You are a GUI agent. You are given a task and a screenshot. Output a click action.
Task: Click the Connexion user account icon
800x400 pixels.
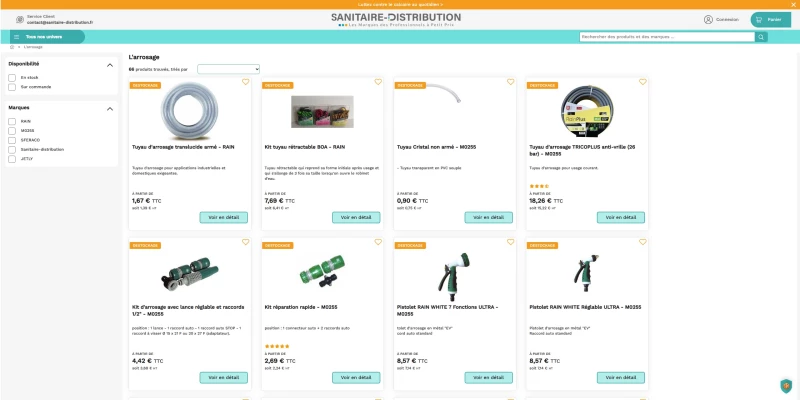click(x=708, y=19)
